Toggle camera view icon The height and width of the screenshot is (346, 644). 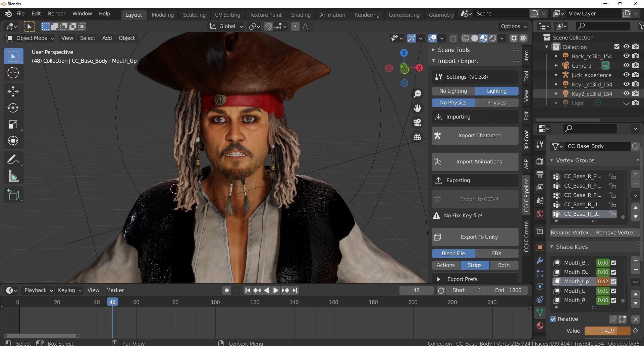[417, 122]
